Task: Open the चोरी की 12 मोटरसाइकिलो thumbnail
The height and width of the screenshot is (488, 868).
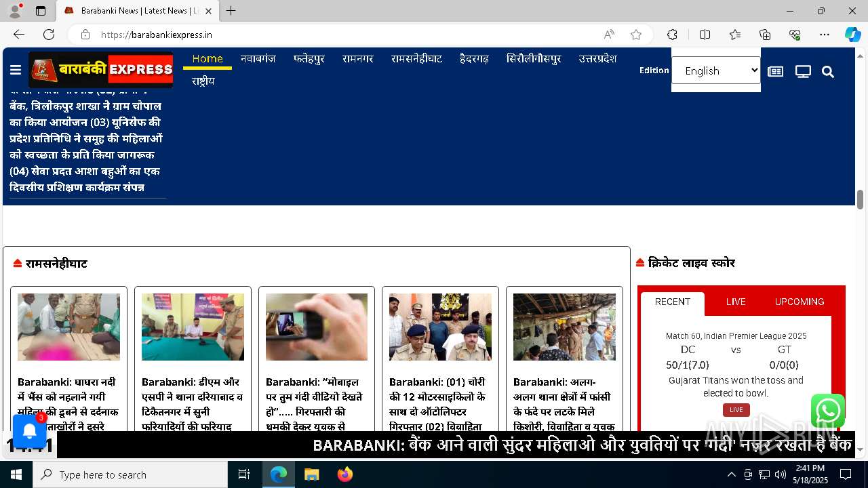Action: (440, 327)
